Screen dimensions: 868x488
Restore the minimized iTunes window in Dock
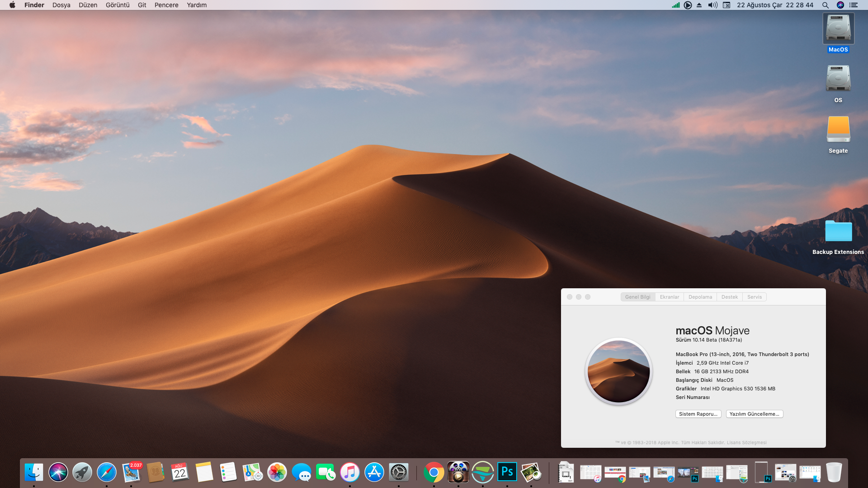590,473
